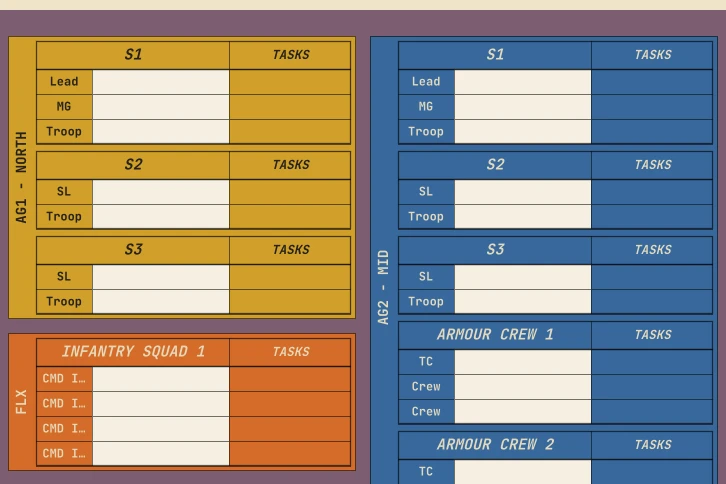
Task: Click the MG role label in AG1 North S1
Action: (64, 107)
